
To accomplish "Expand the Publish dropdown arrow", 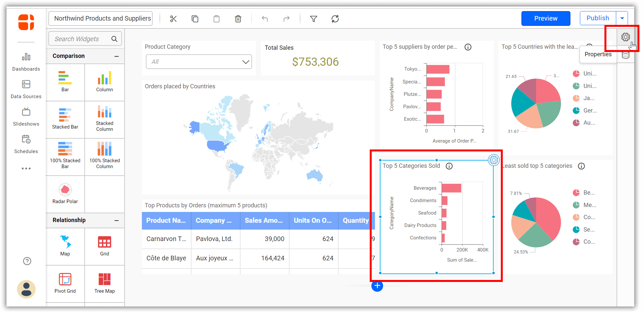I will tap(622, 18).
